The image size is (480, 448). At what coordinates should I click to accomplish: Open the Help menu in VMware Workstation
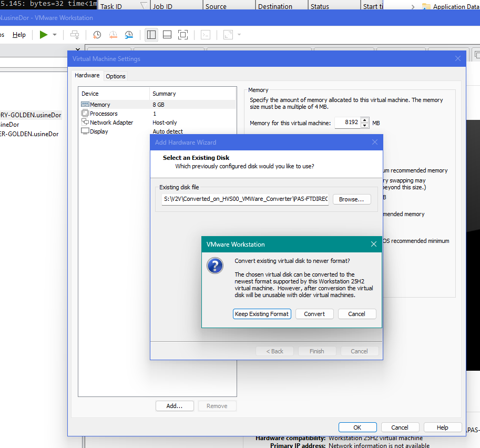[19, 35]
